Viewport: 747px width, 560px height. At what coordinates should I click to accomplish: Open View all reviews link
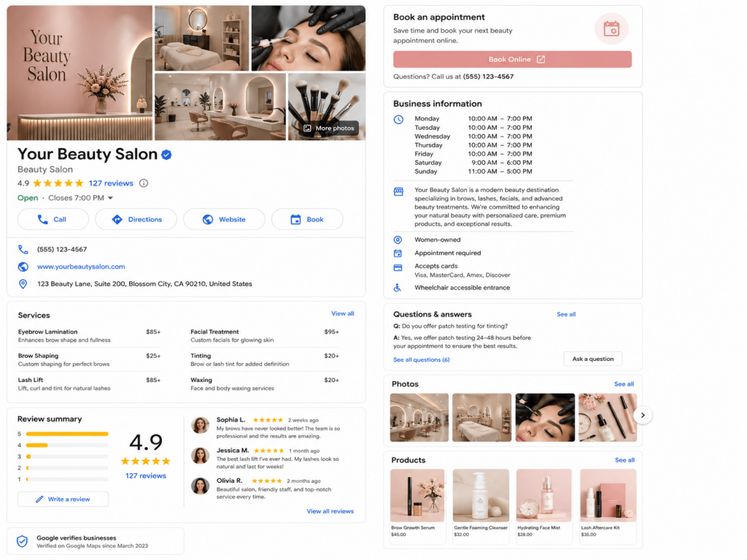(330, 511)
